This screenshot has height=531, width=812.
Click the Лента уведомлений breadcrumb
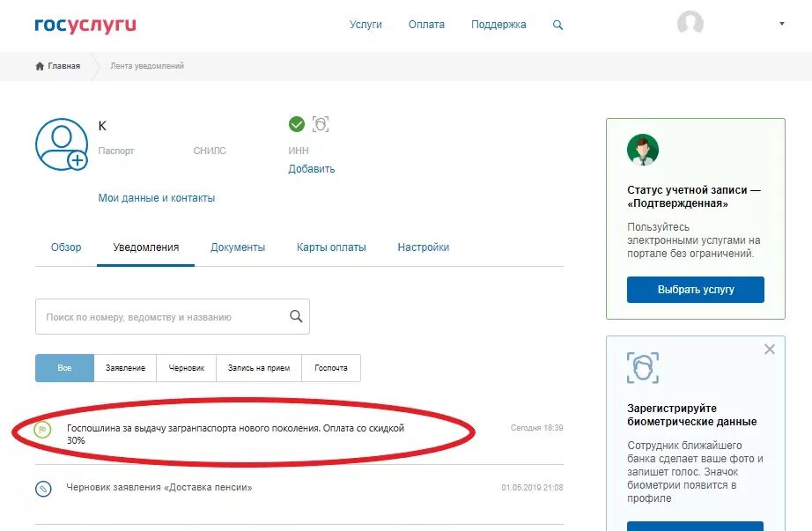(147, 66)
